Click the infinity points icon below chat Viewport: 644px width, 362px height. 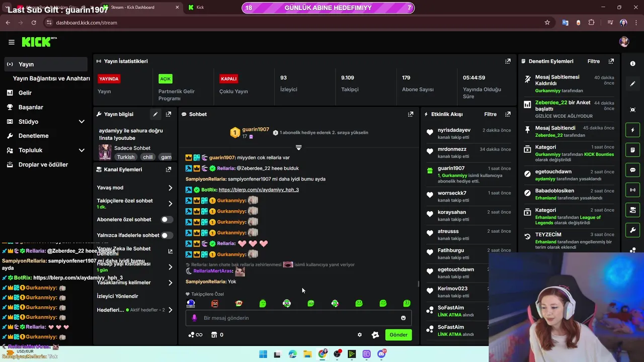click(195, 335)
